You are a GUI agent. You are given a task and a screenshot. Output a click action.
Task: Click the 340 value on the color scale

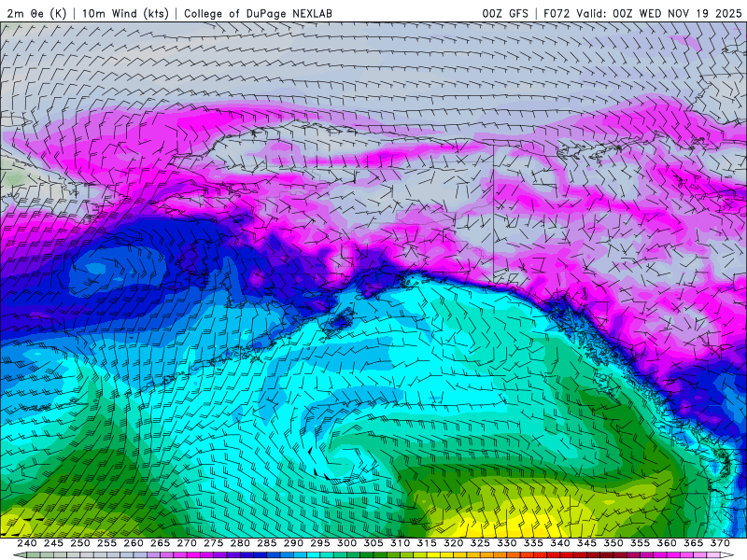pos(560,543)
